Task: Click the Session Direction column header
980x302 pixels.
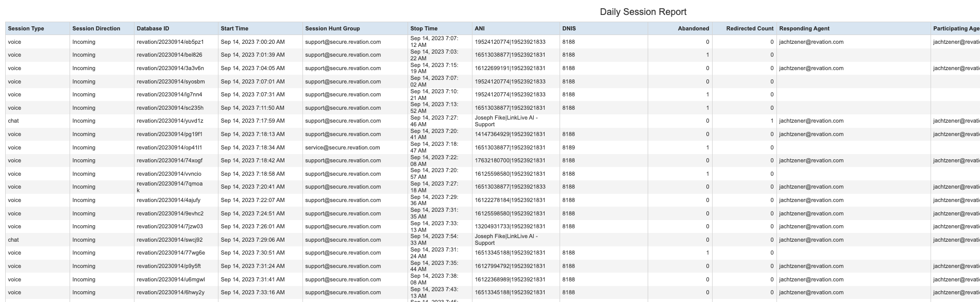Action: coord(96,29)
